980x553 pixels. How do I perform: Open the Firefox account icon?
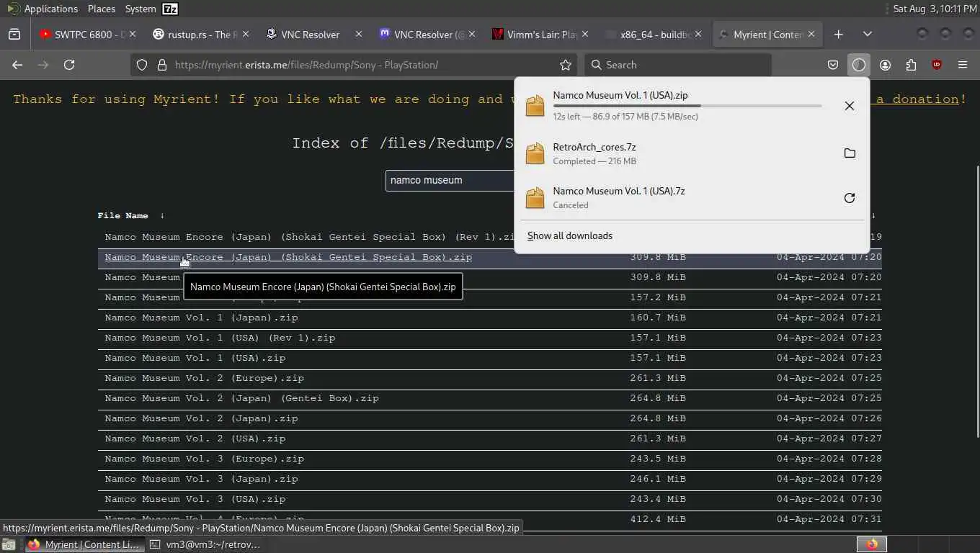pos(885,65)
